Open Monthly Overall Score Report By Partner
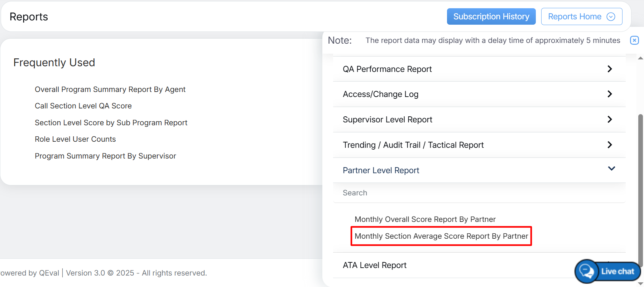The height and width of the screenshot is (287, 644). [425, 219]
